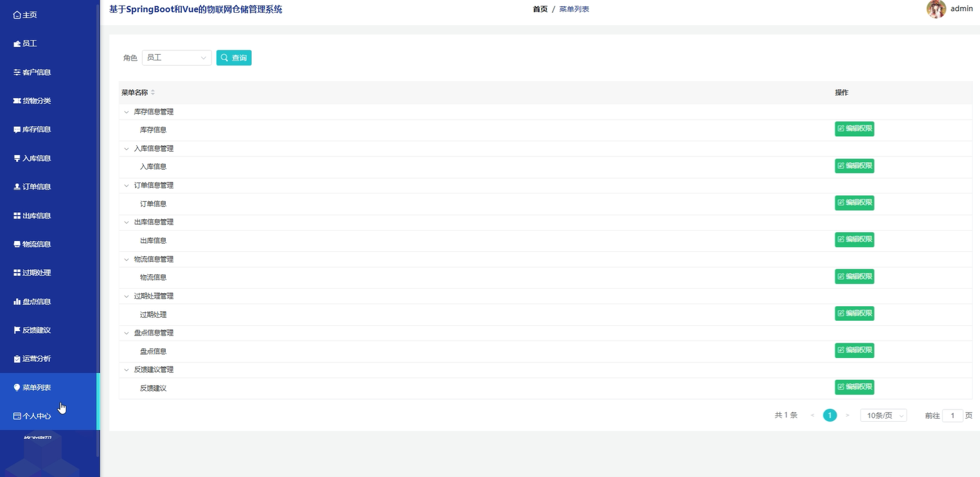Click the 过期处理 sidebar icon
Viewport: 980px width, 477px height.
tap(17, 273)
